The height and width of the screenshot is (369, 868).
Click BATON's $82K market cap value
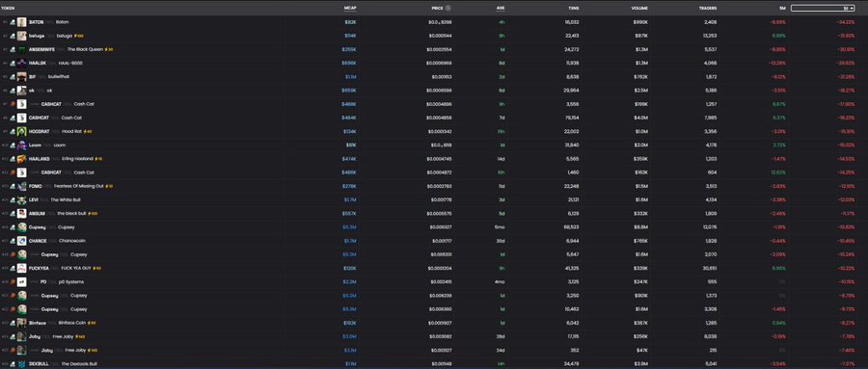click(x=350, y=22)
